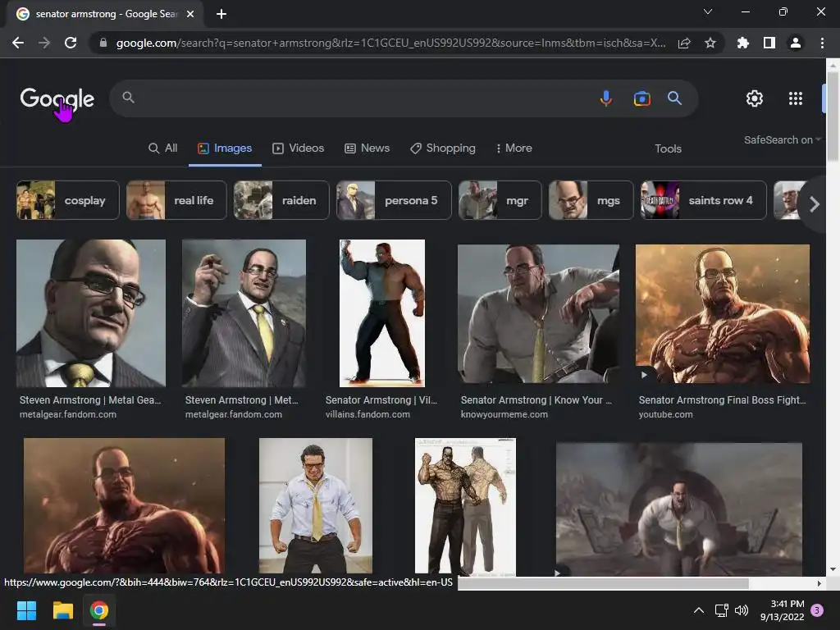Filter images by the real life chip
This screenshot has width=840, height=630.
pyautogui.click(x=176, y=200)
